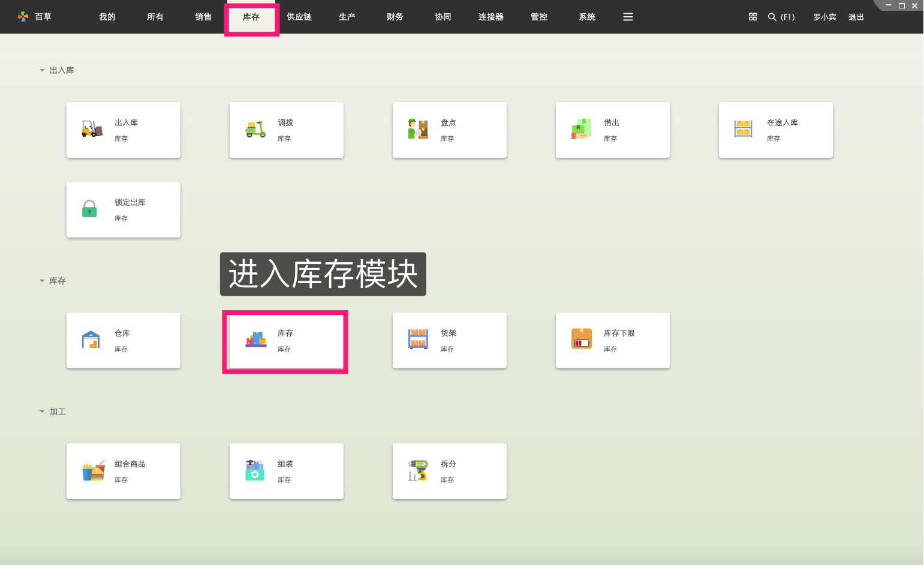This screenshot has height=565, width=924.
Task: Open the 仓库 warehouse module icon
Action: (x=90, y=339)
